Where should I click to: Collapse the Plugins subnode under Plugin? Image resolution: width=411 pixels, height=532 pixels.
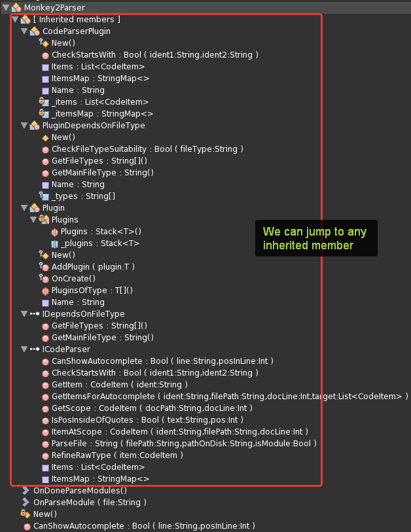pos(33,220)
